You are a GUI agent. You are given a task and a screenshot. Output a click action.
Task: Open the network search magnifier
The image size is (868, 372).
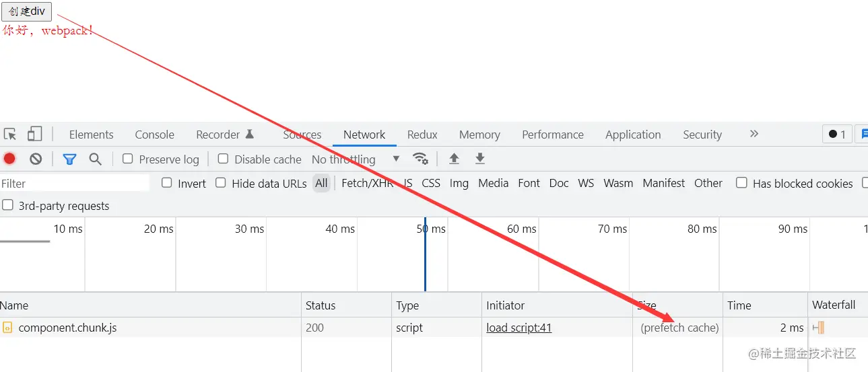click(x=95, y=159)
